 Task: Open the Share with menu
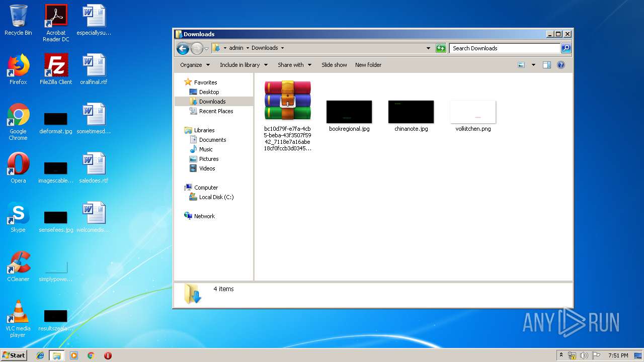tap(294, 65)
